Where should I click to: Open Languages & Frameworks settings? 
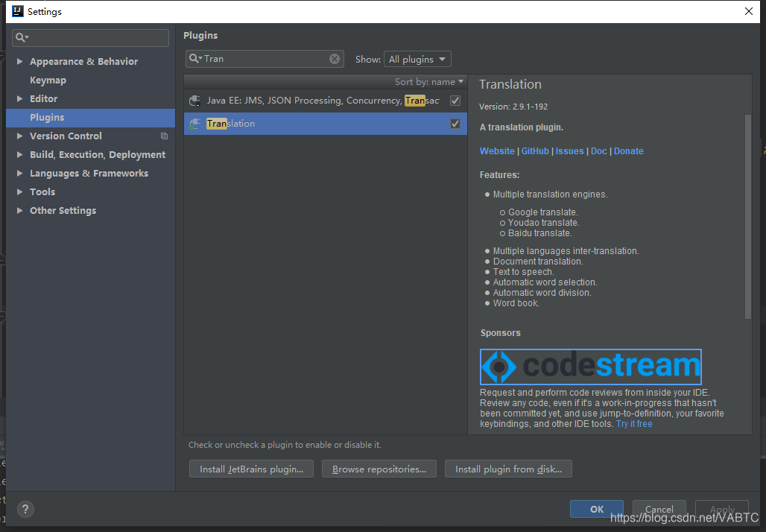pos(89,174)
